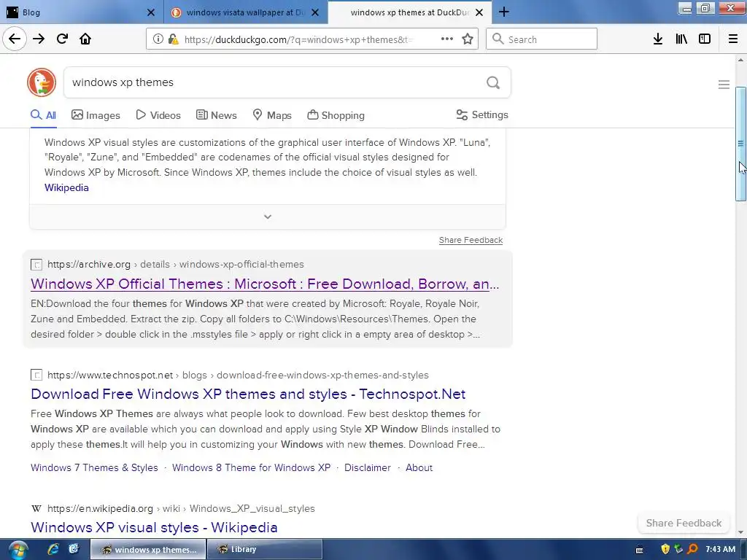
Task: Open the keyboard tray icon
Action: pyautogui.click(x=639, y=550)
